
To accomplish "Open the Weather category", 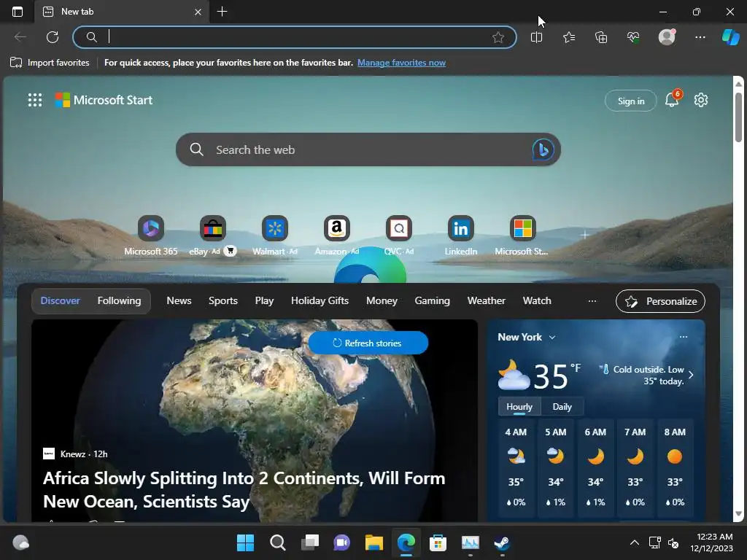I will tap(486, 300).
